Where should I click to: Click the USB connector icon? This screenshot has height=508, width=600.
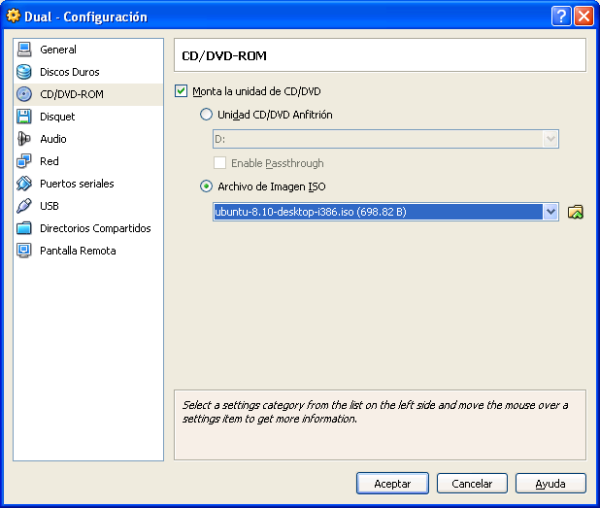(24, 206)
